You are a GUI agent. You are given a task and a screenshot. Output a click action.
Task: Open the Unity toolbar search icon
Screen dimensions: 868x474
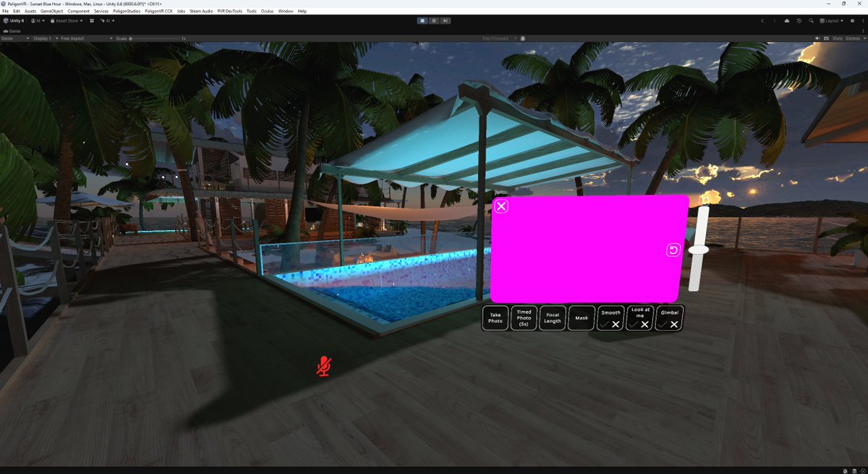[x=811, y=21]
